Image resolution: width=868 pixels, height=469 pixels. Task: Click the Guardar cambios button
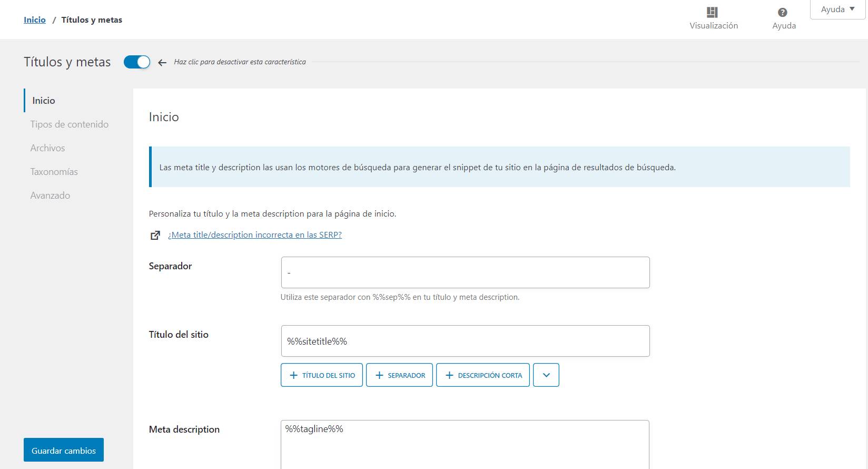(64, 450)
